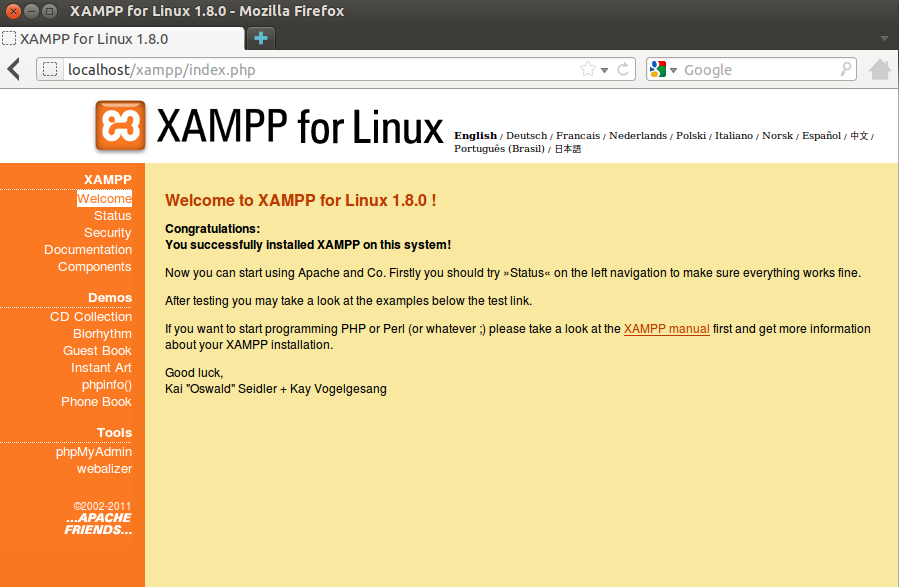Image resolution: width=899 pixels, height=587 pixels.
Task: Open the CD Collection demo
Action: point(91,316)
